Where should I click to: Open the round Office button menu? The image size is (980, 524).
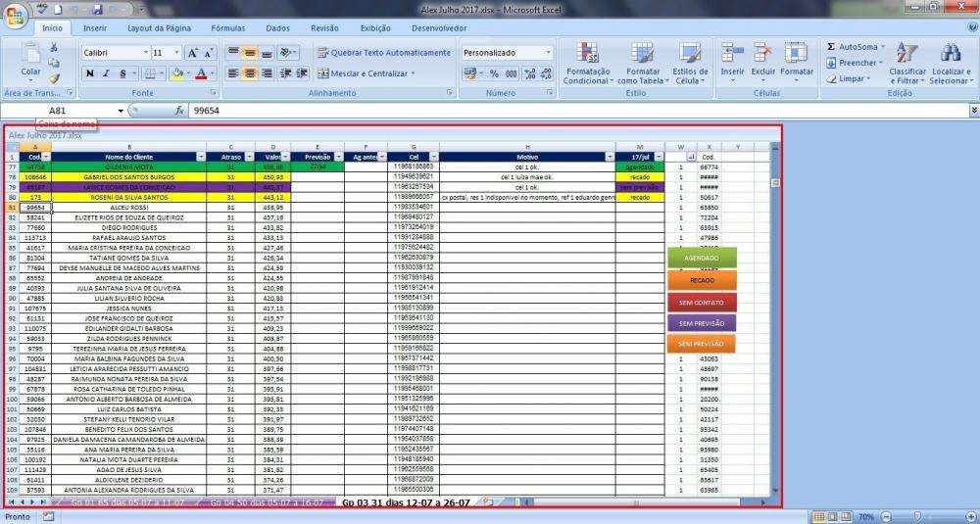tap(17, 15)
